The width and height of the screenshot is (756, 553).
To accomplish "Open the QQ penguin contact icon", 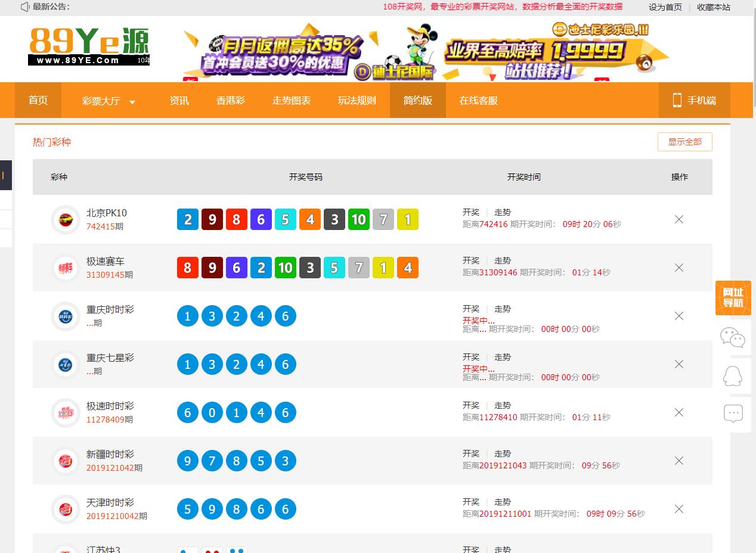I will click(x=733, y=375).
